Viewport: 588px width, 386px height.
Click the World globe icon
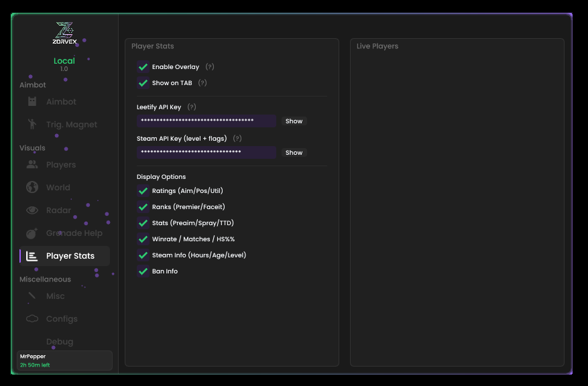(x=32, y=188)
